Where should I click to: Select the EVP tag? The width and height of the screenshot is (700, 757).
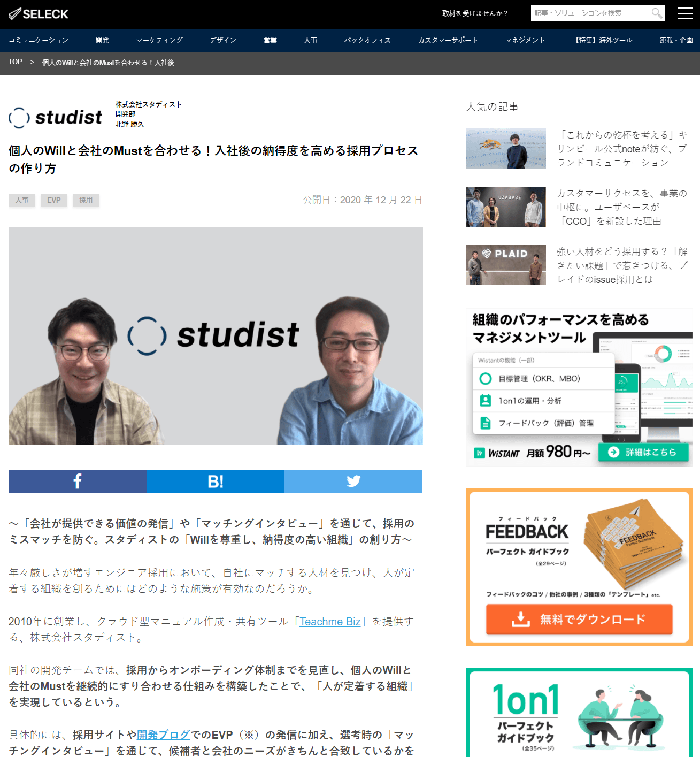pyautogui.click(x=53, y=200)
